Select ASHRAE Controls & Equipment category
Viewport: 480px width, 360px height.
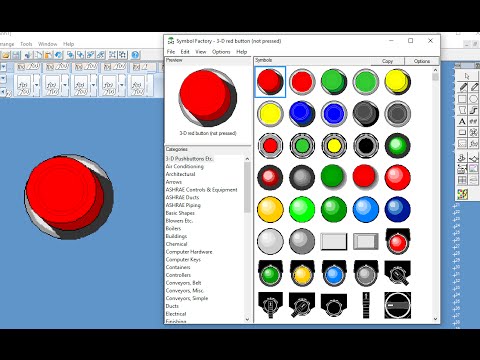tap(201, 190)
